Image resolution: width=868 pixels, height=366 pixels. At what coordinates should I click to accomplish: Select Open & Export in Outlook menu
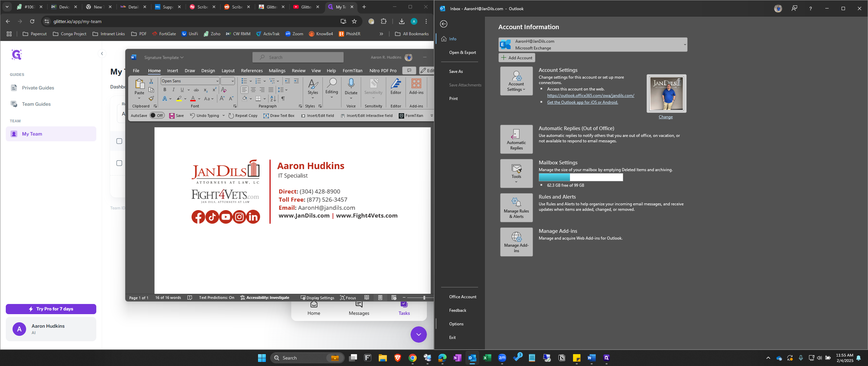[462, 53]
